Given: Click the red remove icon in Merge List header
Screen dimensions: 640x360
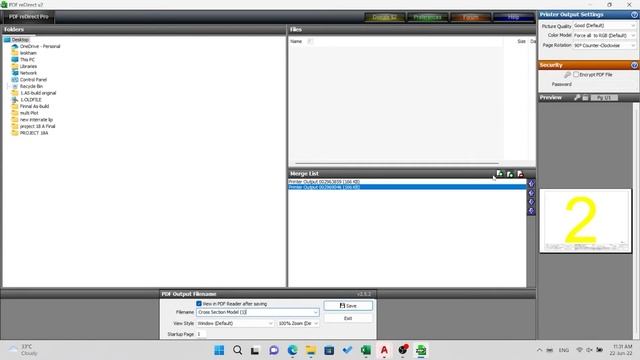Looking at the screenshot, I should 520,174.
